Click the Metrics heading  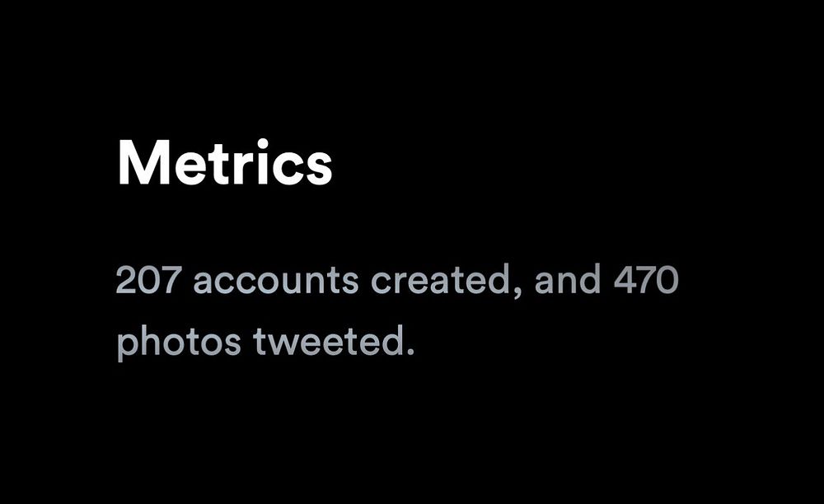coord(225,162)
